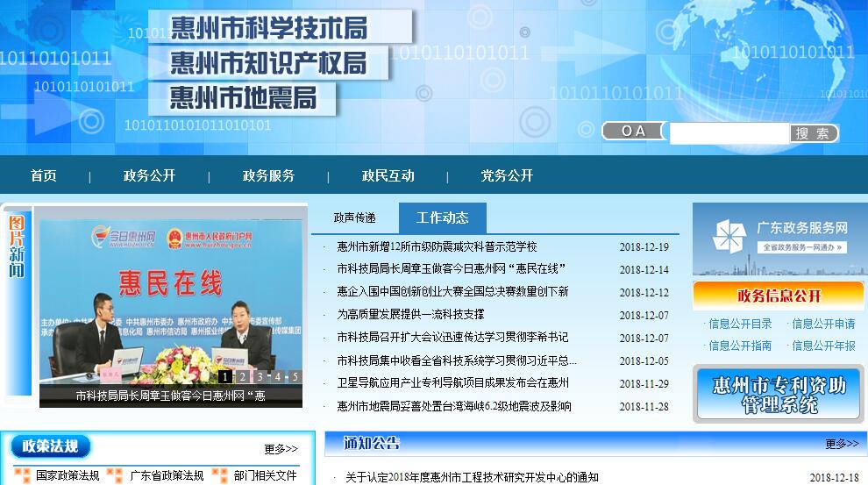Open the 政民互动 menu item

pos(388,176)
